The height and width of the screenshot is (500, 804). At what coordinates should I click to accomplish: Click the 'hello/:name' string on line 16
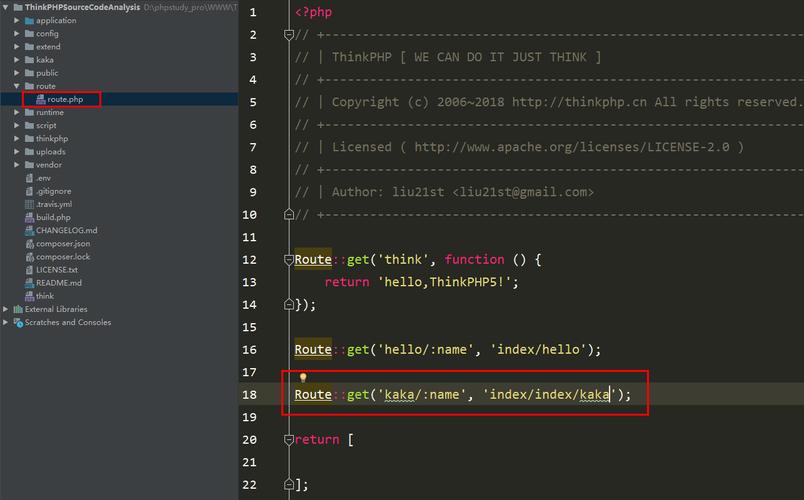point(426,350)
